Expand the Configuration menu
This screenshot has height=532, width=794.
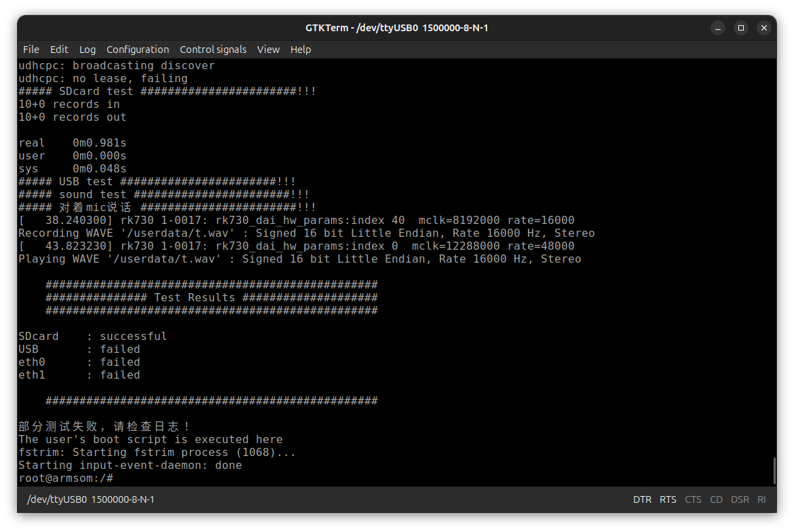click(x=138, y=50)
